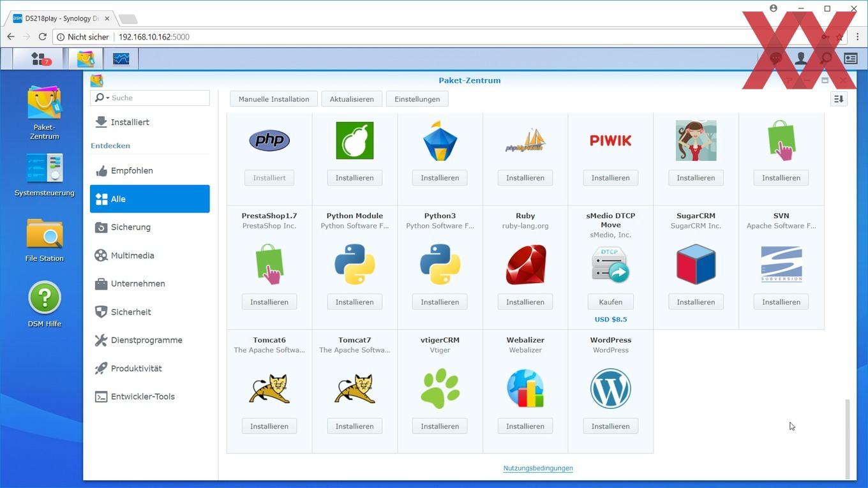The image size is (868, 488).
Task: Click the Tomcat7 cat icon
Action: (355, 388)
